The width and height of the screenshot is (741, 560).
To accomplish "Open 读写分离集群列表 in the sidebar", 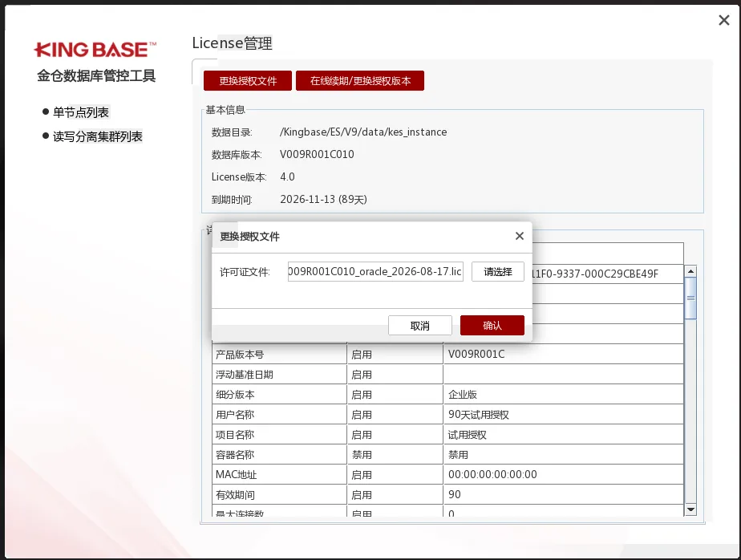I will click(x=97, y=136).
